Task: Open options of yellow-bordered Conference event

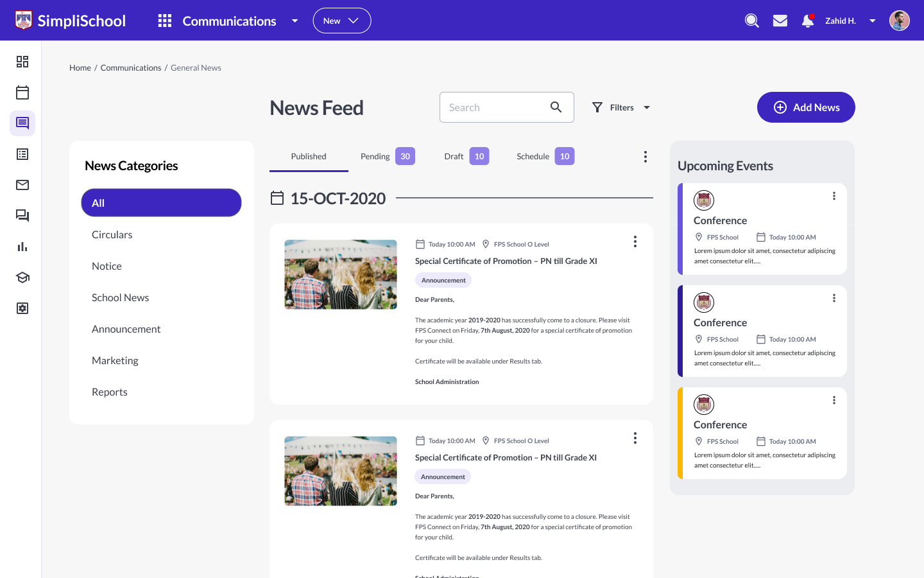Action: click(834, 400)
